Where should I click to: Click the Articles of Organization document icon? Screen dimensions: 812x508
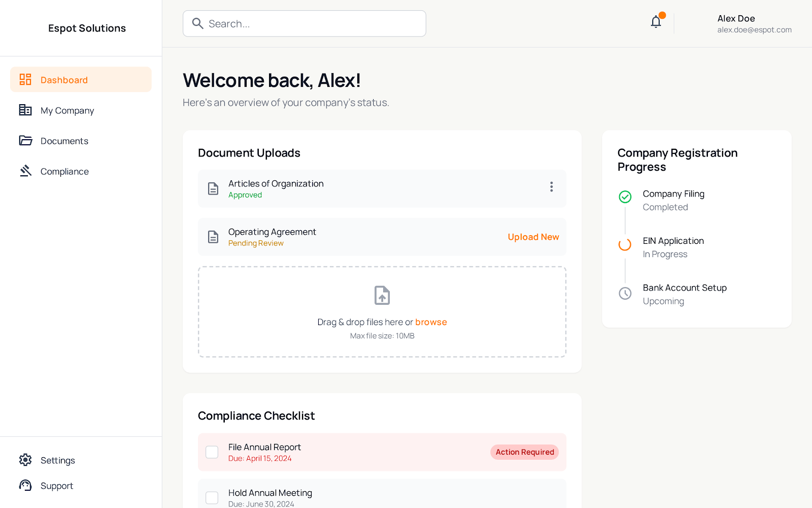pos(213,188)
